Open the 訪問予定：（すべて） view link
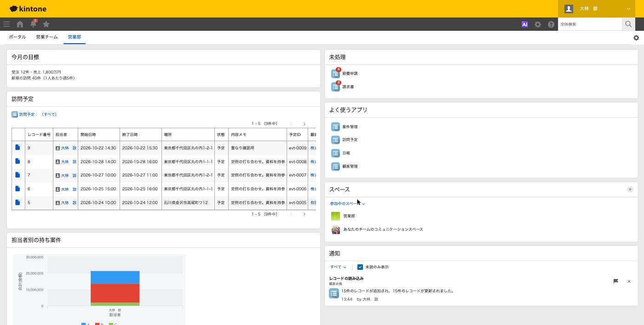Viewport: 644px width, 325px height. point(38,114)
